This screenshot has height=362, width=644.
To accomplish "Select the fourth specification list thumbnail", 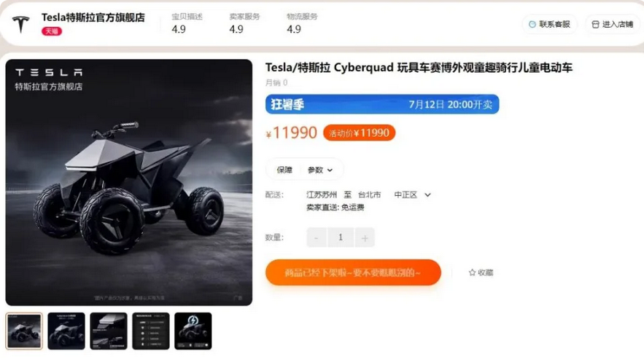I will pyautogui.click(x=151, y=331).
